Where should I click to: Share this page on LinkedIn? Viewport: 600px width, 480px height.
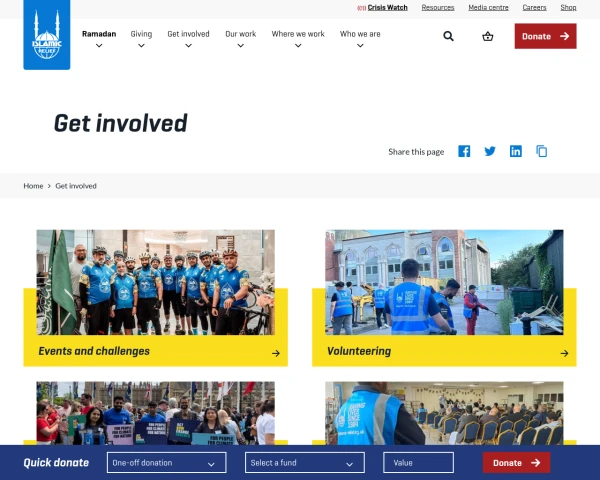[515, 151]
